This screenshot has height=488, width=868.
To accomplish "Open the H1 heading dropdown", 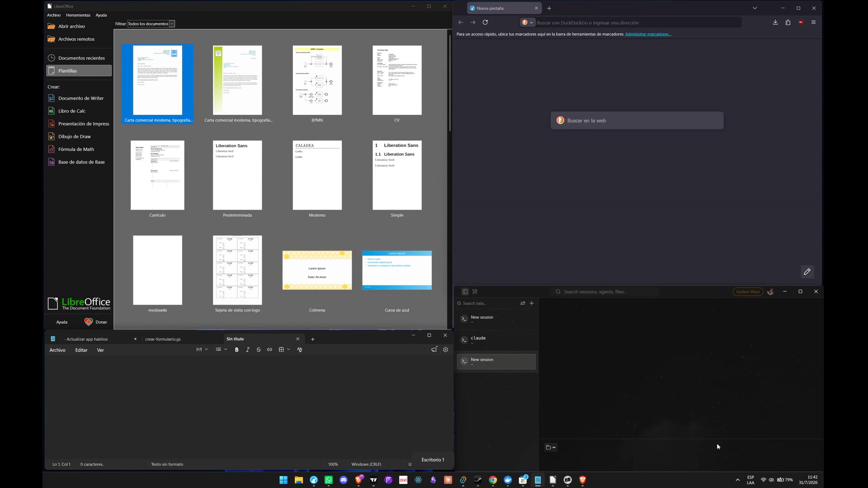I will pos(202,350).
